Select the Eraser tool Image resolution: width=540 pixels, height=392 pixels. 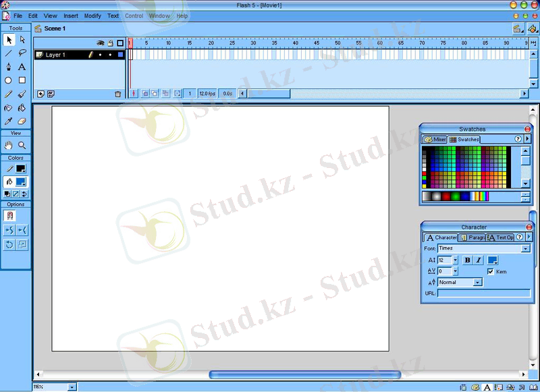[x=22, y=121]
